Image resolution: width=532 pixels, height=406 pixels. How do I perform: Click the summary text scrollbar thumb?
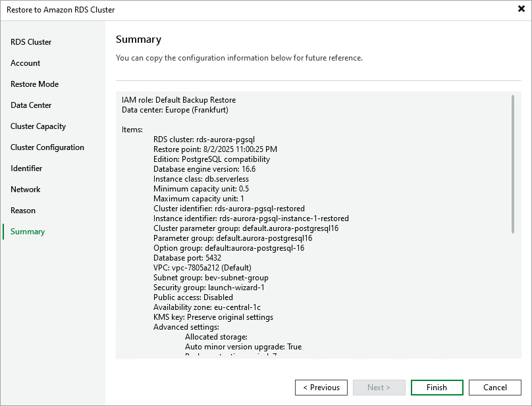[x=513, y=163]
